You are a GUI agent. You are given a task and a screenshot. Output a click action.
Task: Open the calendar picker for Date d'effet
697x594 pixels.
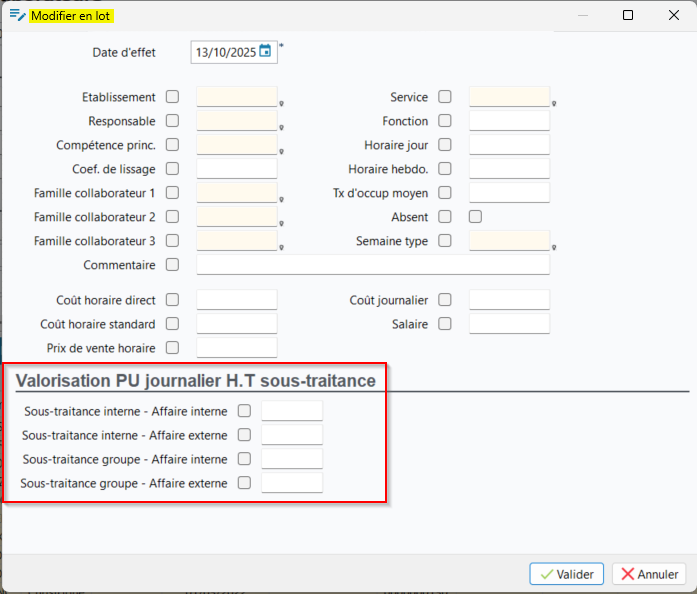(x=265, y=52)
